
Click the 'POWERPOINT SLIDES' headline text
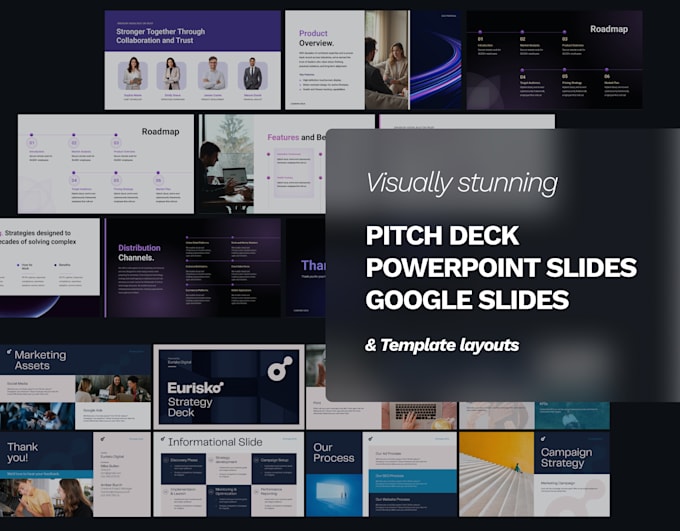[x=501, y=267]
